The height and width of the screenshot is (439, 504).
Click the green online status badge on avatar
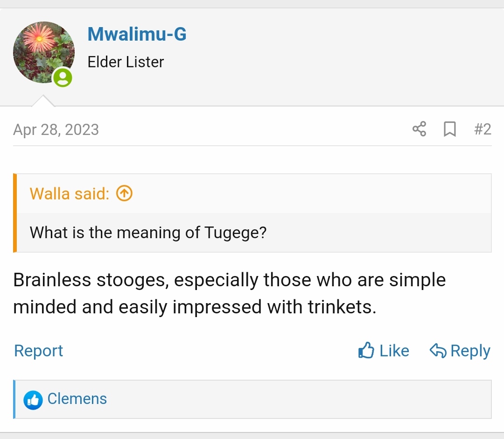63,77
